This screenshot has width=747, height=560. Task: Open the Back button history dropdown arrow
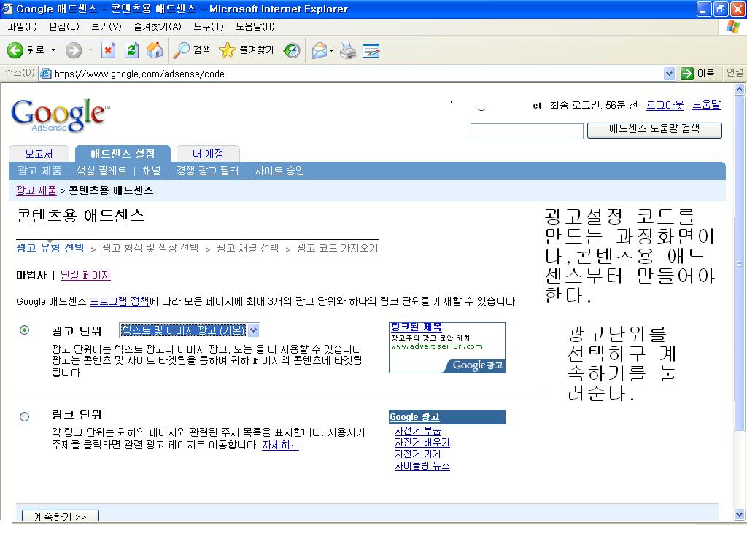[53, 50]
